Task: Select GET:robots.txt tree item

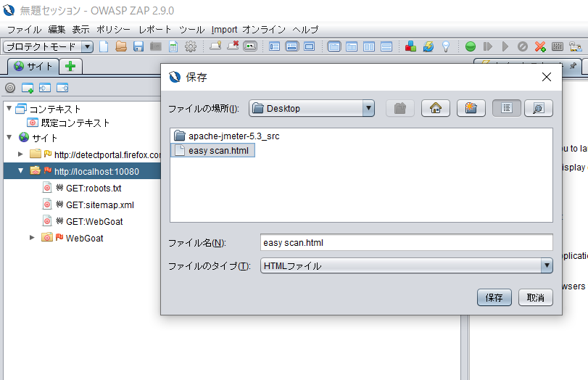Action: tap(82, 188)
